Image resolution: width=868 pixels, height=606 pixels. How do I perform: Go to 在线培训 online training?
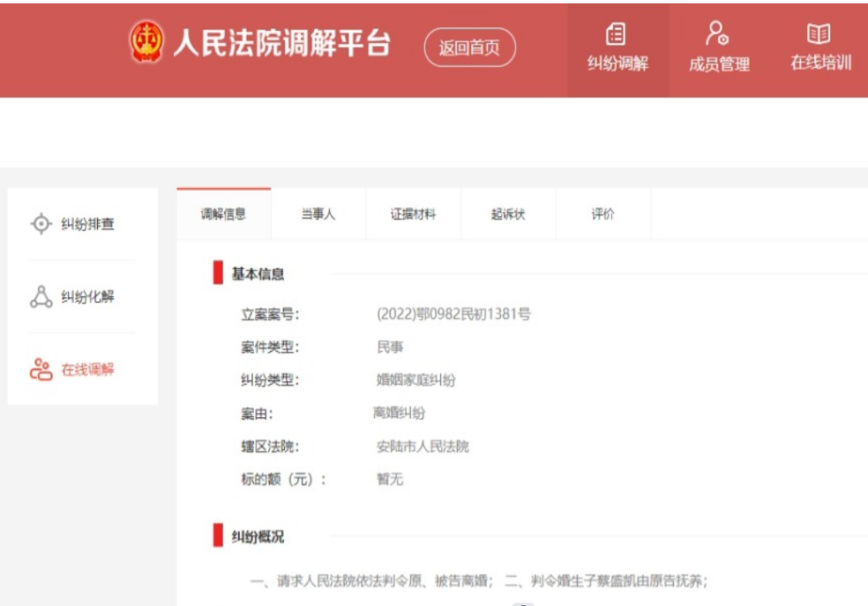820,47
